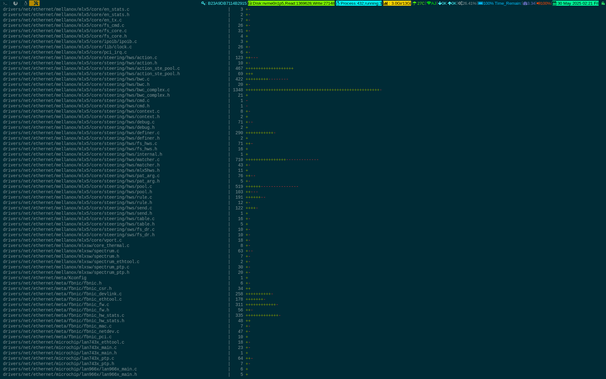Screen dimensions: 606x379
Task: Click the fbnic/fbnic_hw_stats.c file path
Action: pos(63,315)
